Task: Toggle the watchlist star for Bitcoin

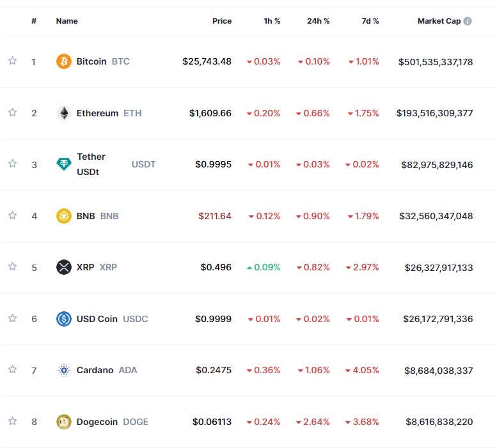Action: [x=12, y=61]
